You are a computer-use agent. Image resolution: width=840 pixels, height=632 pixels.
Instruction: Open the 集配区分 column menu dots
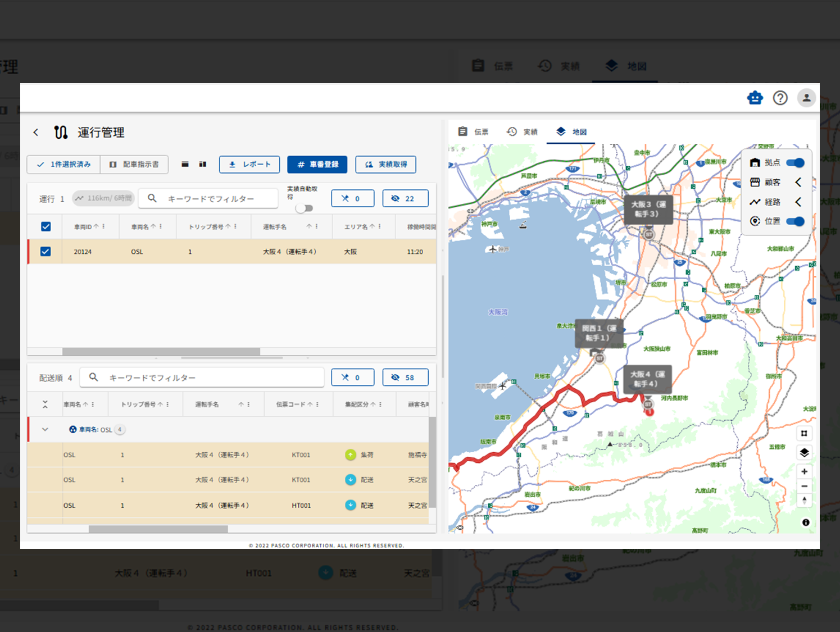click(380, 404)
